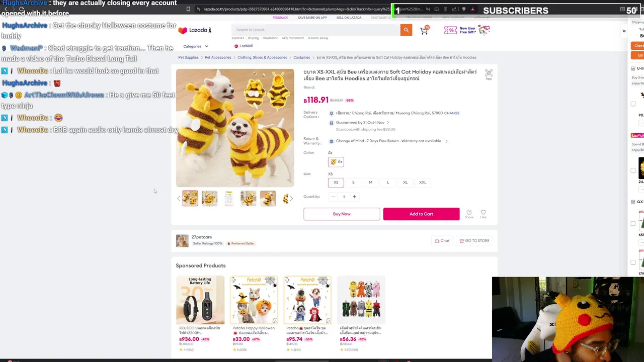Expand the guaranteed delivery date arrow
The height and width of the screenshot is (362, 644).
pyautogui.click(x=388, y=123)
